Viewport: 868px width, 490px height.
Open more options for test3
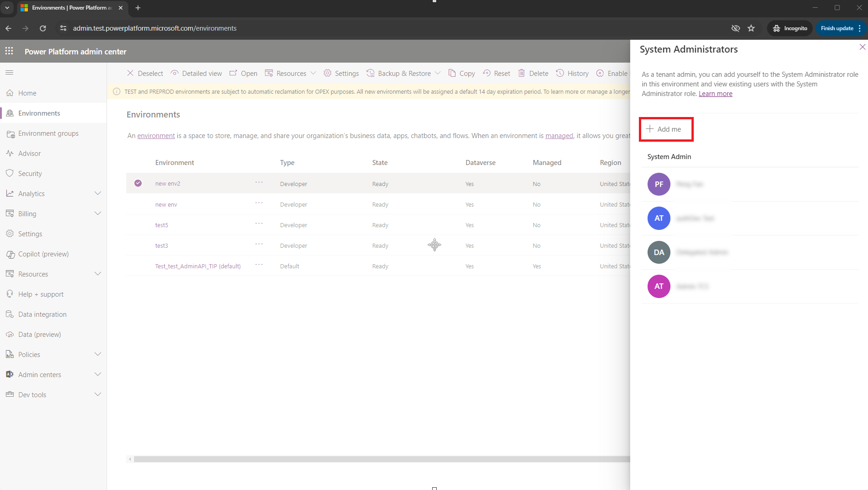(x=259, y=244)
